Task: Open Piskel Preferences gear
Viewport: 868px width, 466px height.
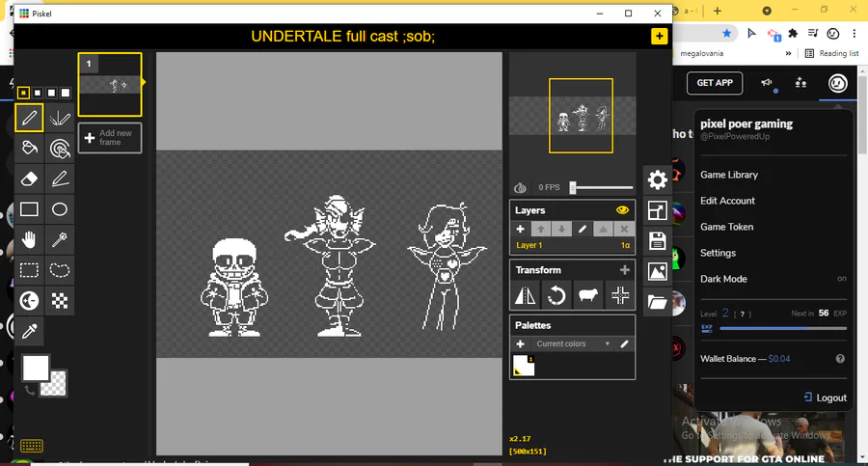Action: 657,179
